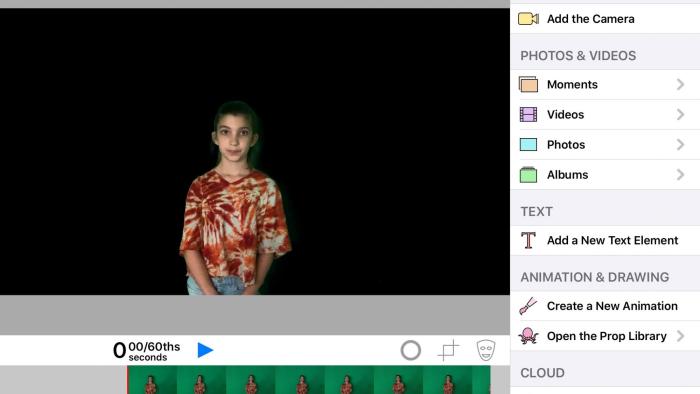Click the green Albums icon

pyautogui.click(x=528, y=174)
